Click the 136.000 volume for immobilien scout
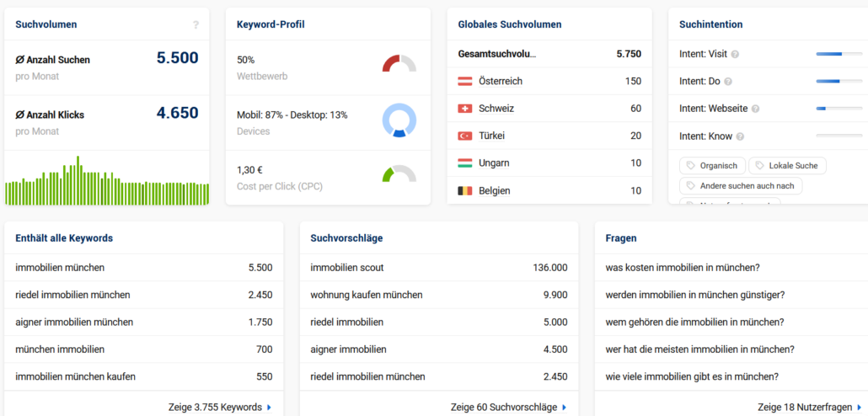This screenshot has width=868, height=416. coord(550,268)
